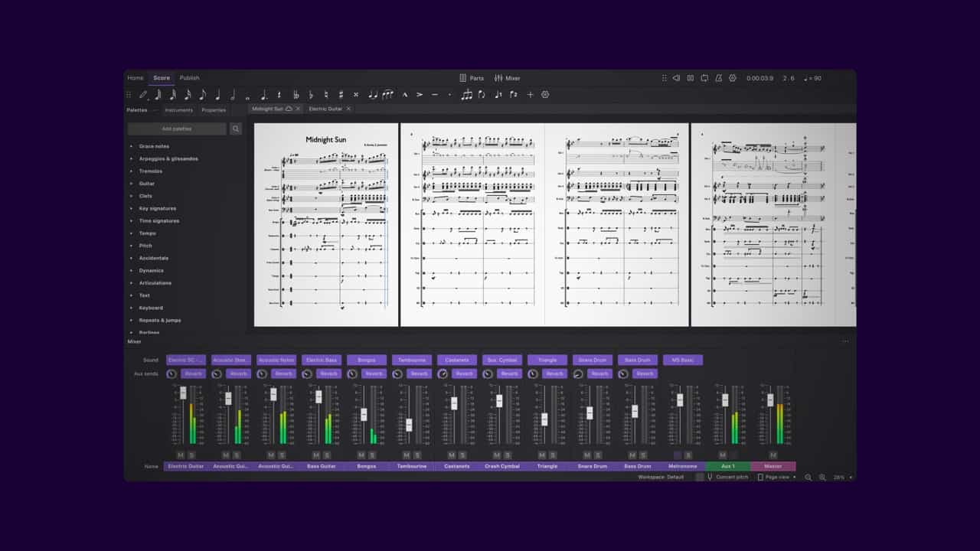Enable loop playback in the playback toolbar

(x=704, y=78)
